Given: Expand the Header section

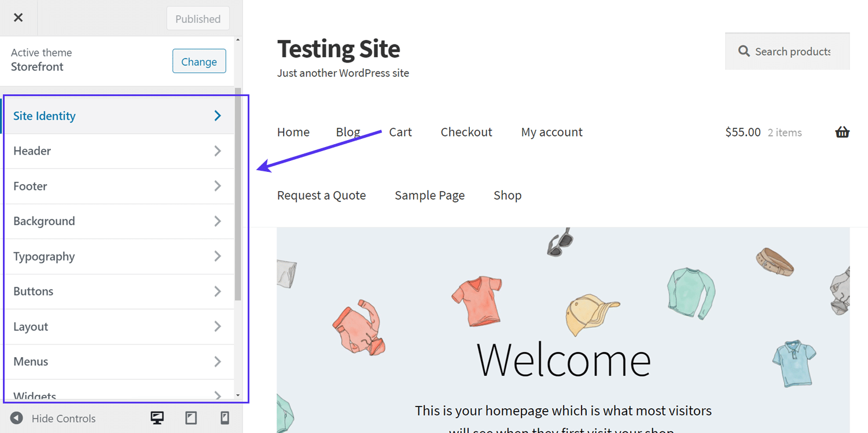Looking at the screenshot, I should click(116, 151).
